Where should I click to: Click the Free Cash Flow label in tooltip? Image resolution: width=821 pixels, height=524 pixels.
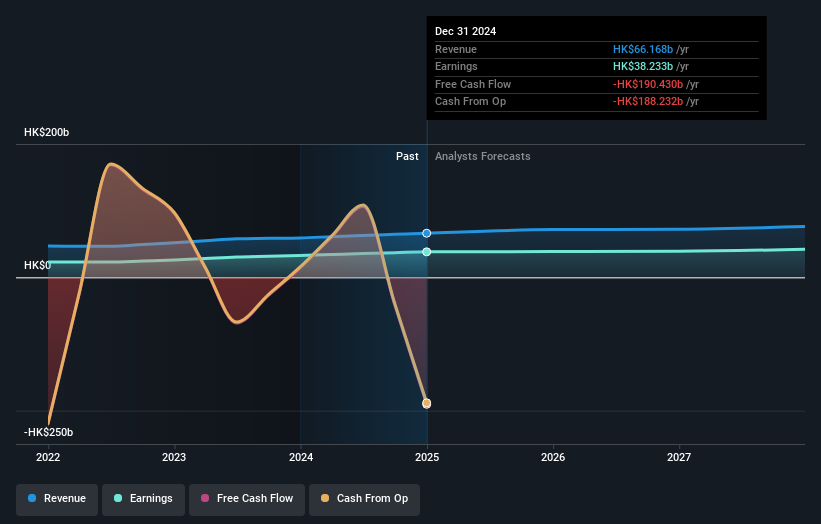pyautogui.click(x=473, y=84)
